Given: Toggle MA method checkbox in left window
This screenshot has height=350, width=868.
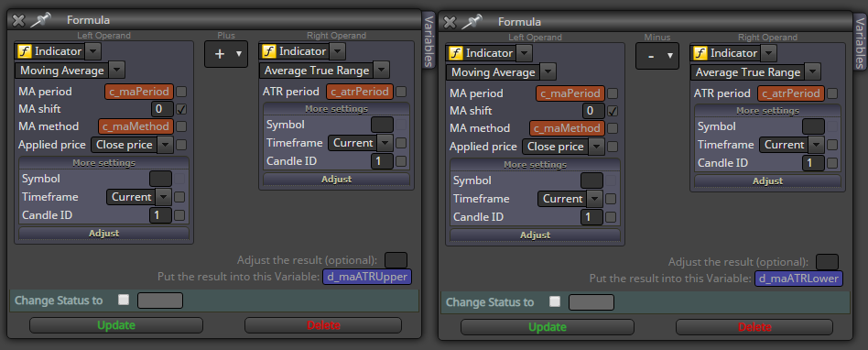Looking at the screenshot, I should (181, 126).
